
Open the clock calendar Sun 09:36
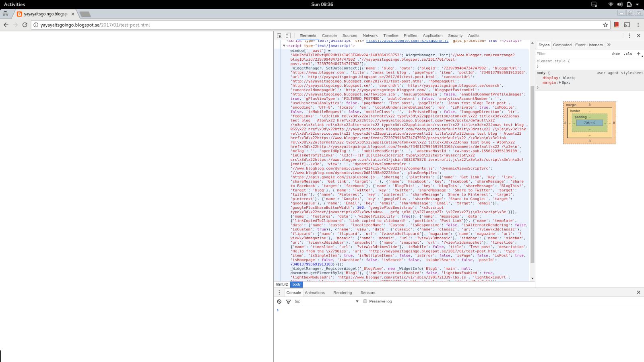point(322,4)
